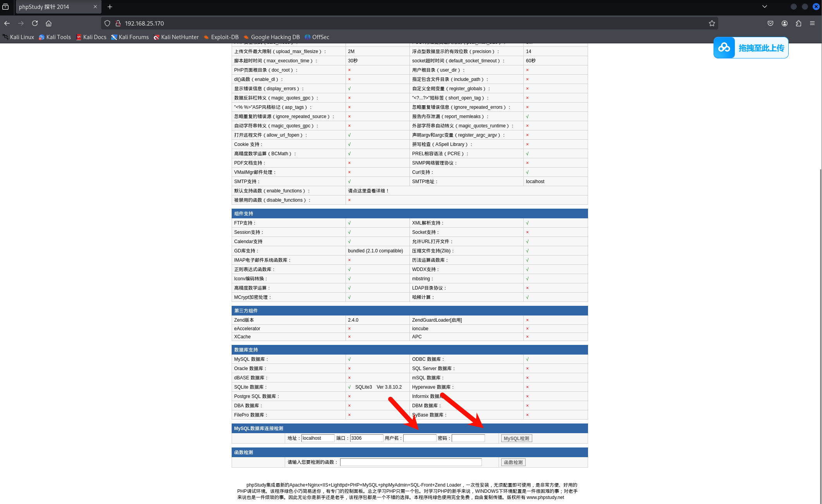Open the Kali Tools bookmark
This screenshot has height=504, width=822.
pos(55,37)
